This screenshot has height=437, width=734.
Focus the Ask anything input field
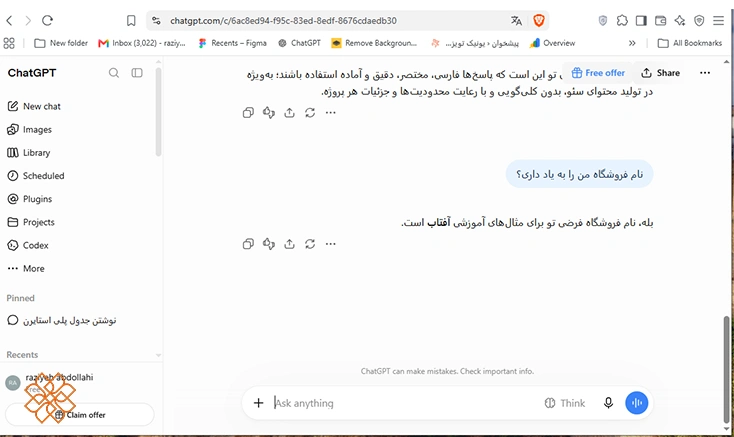(x=403, y=403)
